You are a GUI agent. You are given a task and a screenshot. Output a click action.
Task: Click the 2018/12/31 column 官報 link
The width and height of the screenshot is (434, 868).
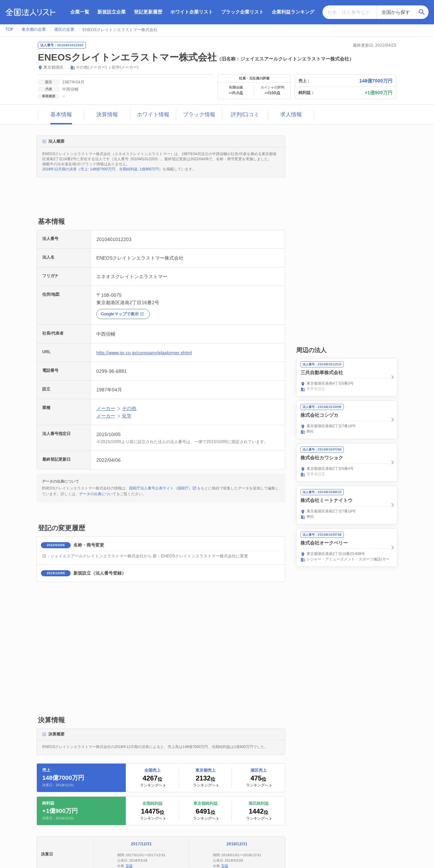coord(225,866)
